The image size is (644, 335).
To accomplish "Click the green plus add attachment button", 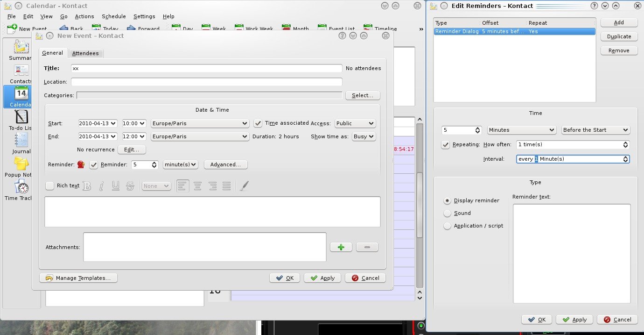I will click(x=341, y=247).
